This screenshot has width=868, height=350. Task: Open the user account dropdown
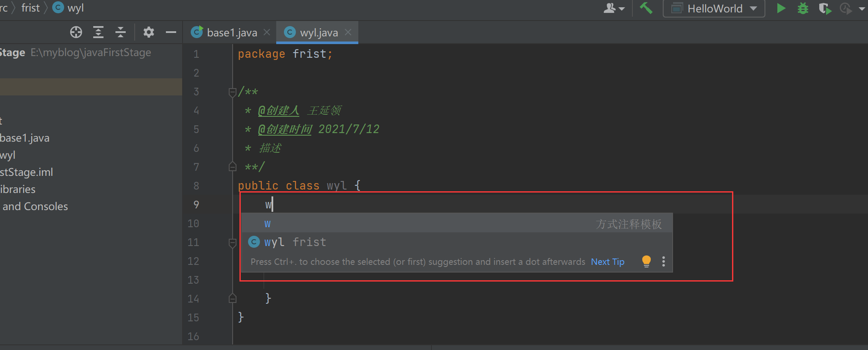[614, 8]
